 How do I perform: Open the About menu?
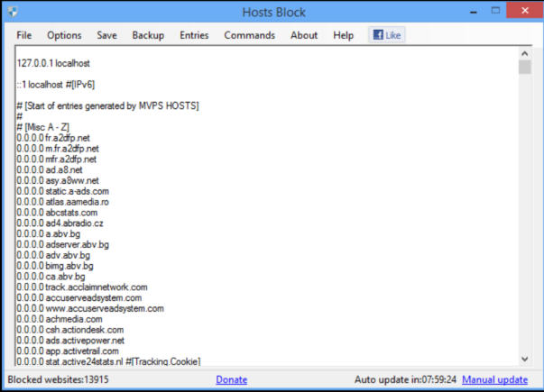pos(304,35)
